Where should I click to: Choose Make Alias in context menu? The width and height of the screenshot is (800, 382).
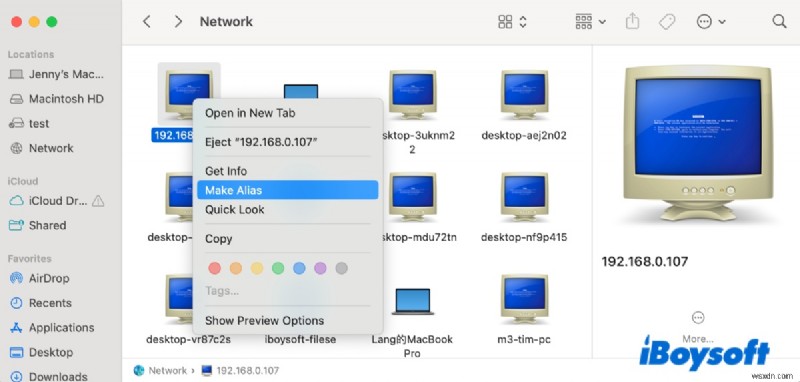[288, 190]
